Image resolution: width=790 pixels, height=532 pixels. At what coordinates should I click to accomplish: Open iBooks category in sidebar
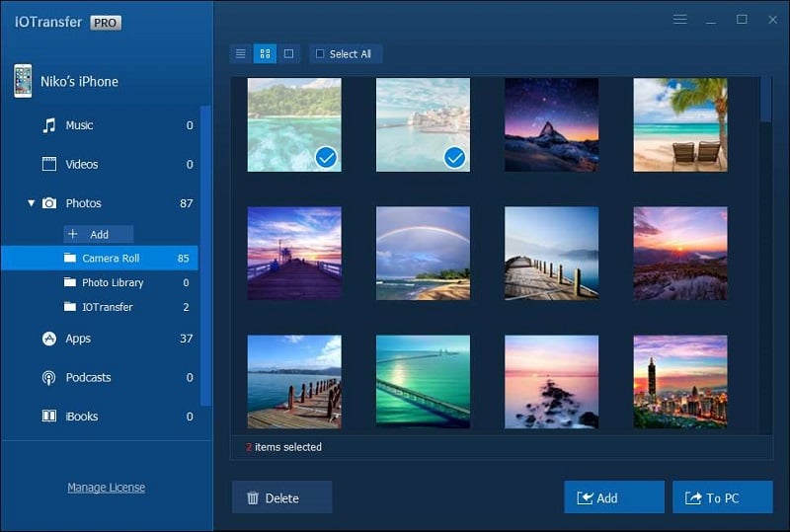coord(116,417)
